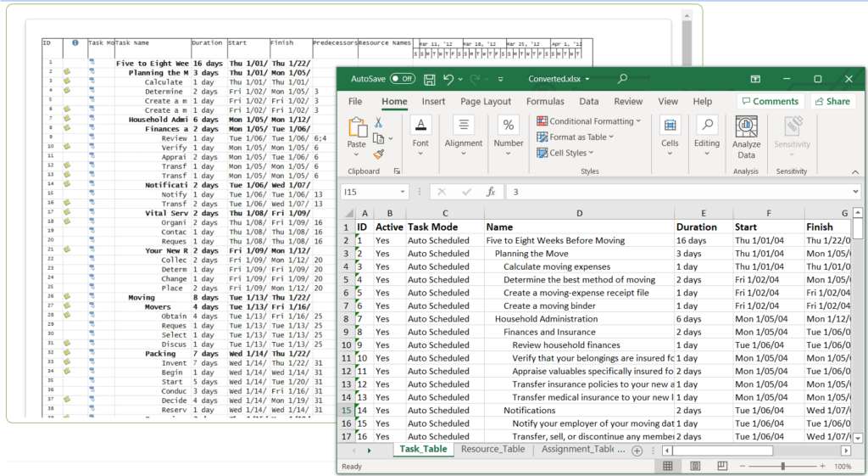Click the Cut scissors icon
This screenshot has width=868, height=476.
click(x=378, y=123)
